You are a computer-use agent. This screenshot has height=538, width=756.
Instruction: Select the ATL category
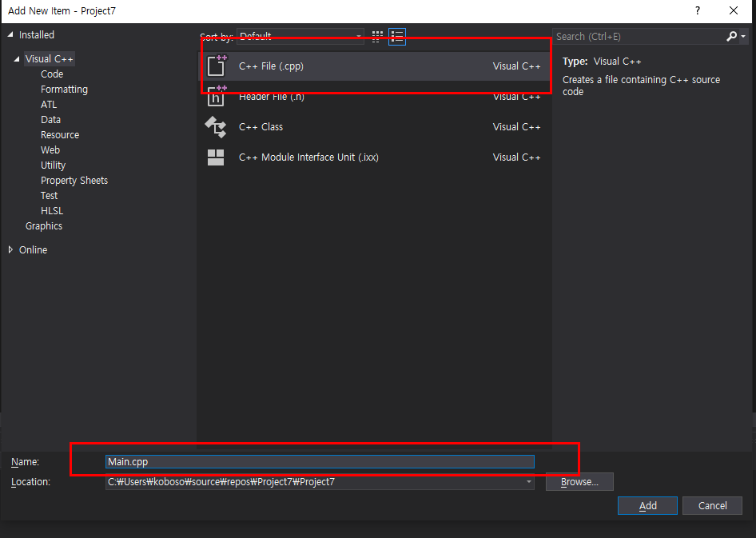coord(49,104)
